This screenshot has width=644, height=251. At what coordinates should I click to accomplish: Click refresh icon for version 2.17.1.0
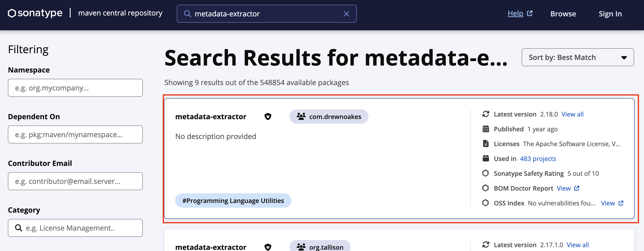pos(485,244)
